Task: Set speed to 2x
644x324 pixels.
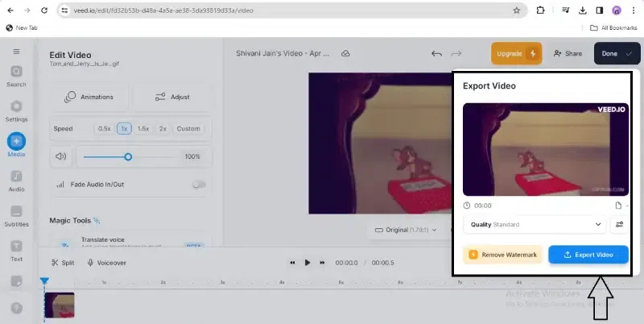Action: 163,129
